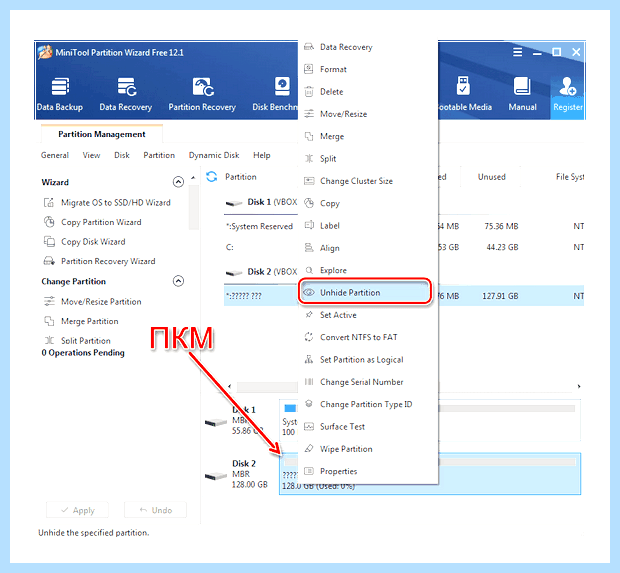
Task: Choose Align in context menu
Action: pyautogui.click(x=368, y=248)
